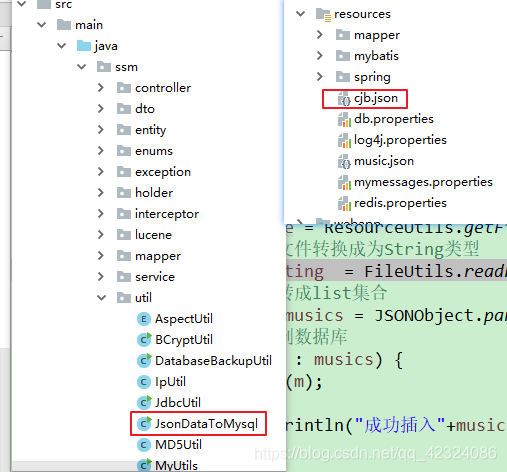507x472 pixels.
Task: Expand the exception package chevron
Action: point(101,172)
